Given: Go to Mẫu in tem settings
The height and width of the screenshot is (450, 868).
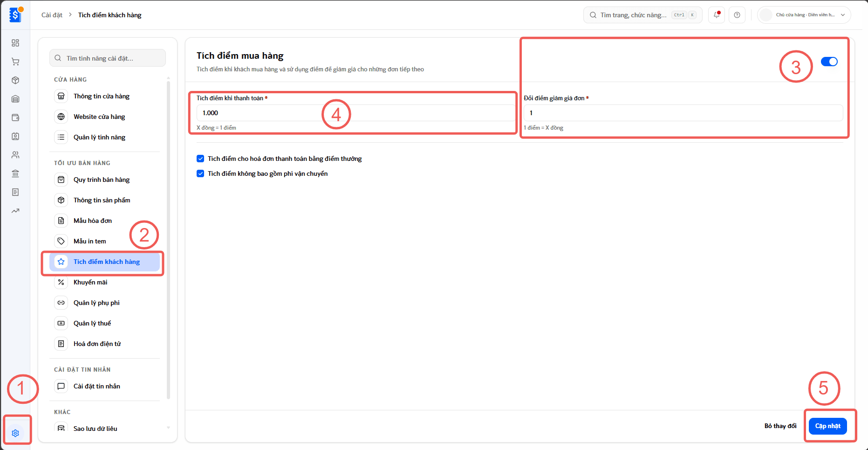Looking at the screenshot, I should (105, 241).
